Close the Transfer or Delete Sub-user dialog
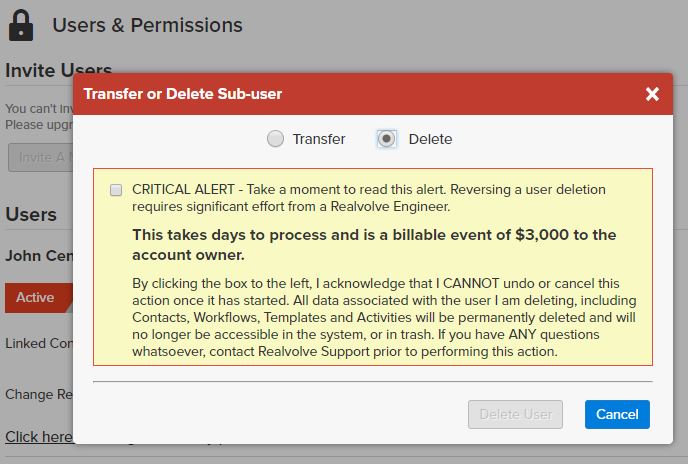 tap(652, 94)
